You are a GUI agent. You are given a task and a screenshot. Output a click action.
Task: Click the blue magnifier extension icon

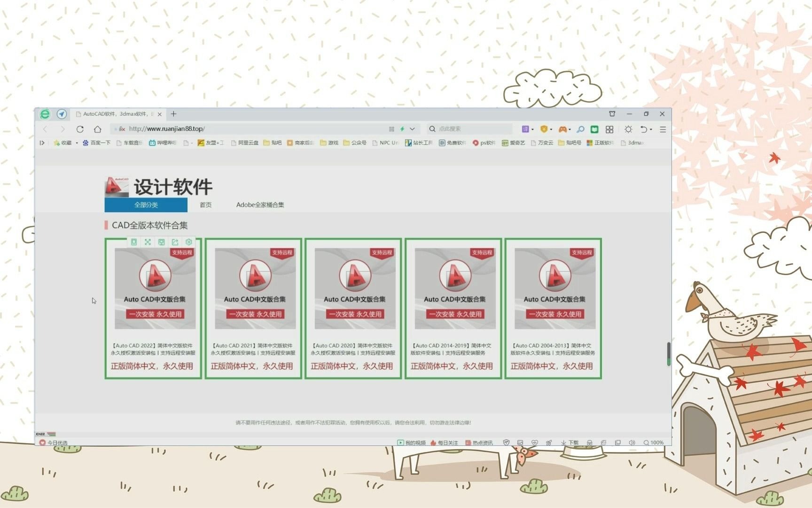(x=581, y=129)
